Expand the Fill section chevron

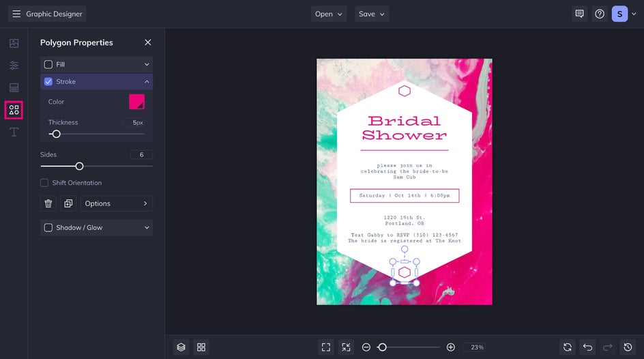[147, 64]
